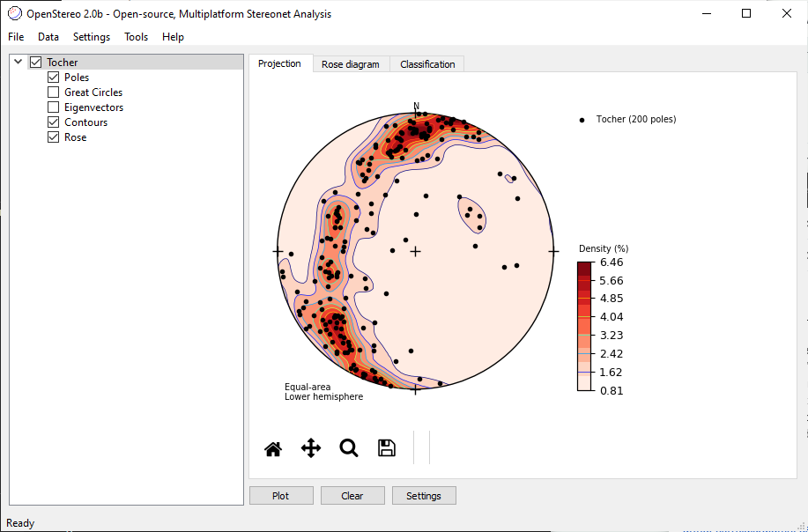Image resolution: width=808 pixels, height=532 pixels.
Task: Select the Tocher tree row label
Action: click(63, 63)
